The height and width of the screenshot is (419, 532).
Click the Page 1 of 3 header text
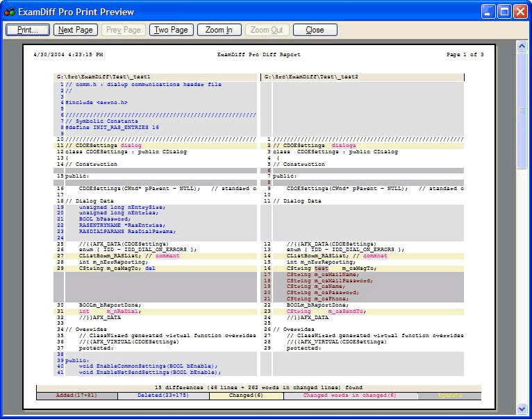click(465, 54)
